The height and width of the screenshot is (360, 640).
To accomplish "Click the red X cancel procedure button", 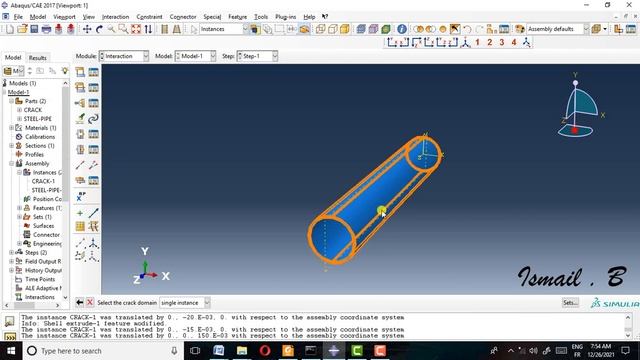I will pyautogui.click(x=90, y=302).
